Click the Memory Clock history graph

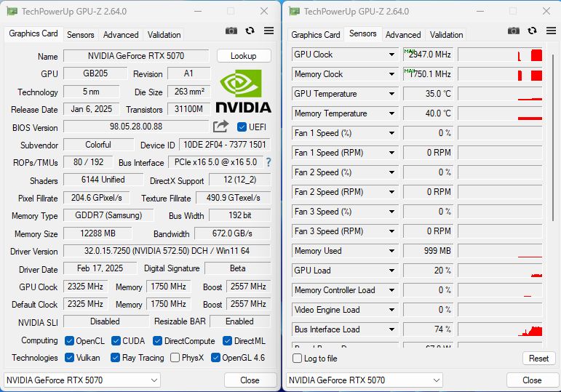point(500,74)
